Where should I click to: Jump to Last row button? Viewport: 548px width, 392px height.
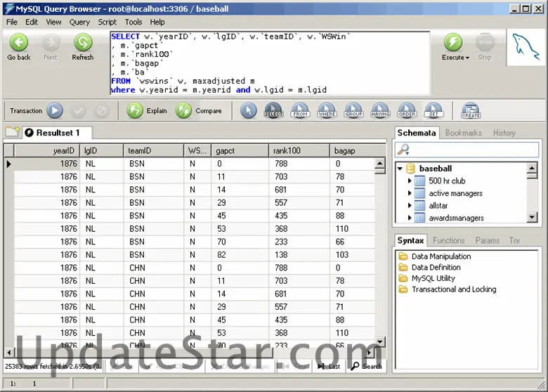329,366
